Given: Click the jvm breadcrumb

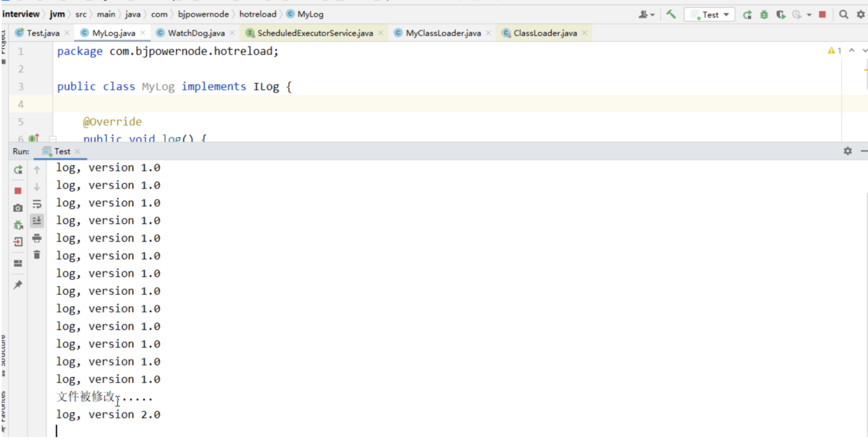Looking at the screenshot, I should pyautogui.click(x=57, y=14).
